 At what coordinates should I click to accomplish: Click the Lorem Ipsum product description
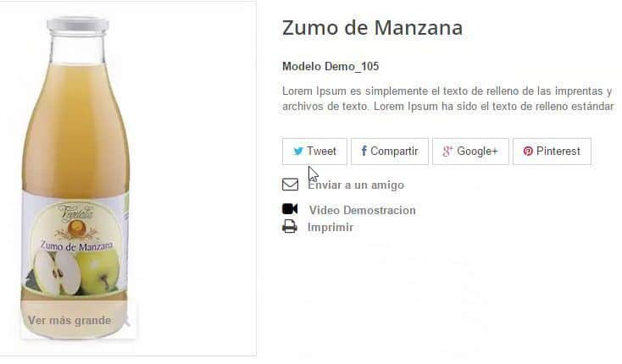tap(447, 99)
